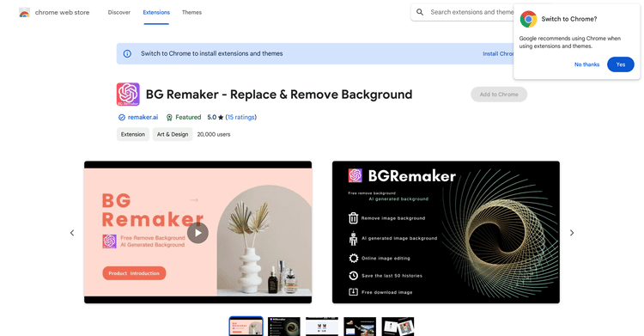Image resolution: width=644 pixels, height=336 pixels.
Task: Click the Product Introduction button in the video
Action: click(x=134, y=273)
